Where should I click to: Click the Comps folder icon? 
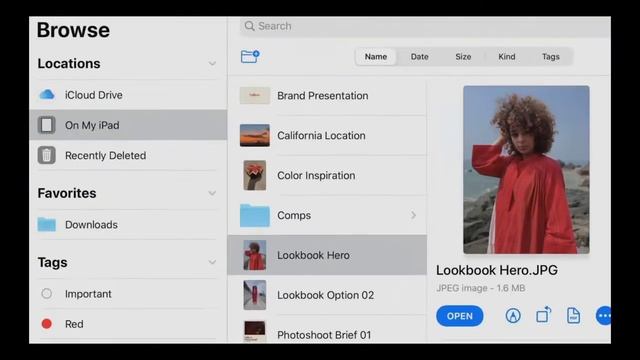pyautogui.click(x=255, y=215)
